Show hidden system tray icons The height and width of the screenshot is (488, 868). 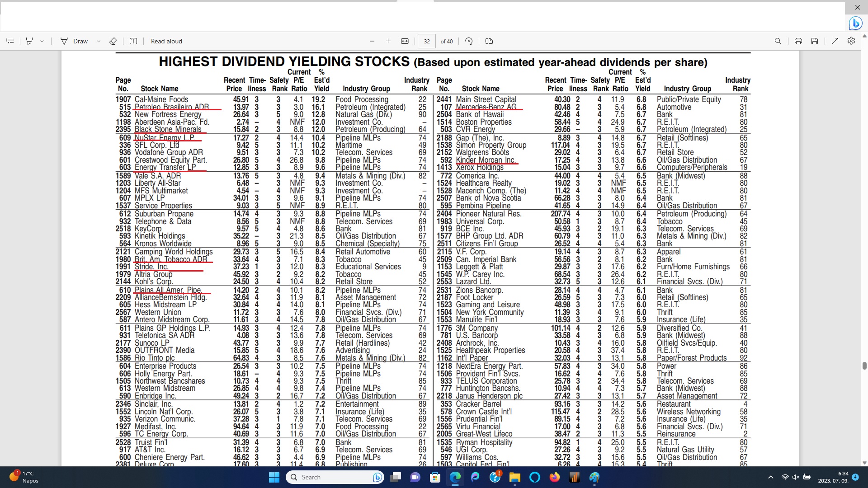coord(770,477)
